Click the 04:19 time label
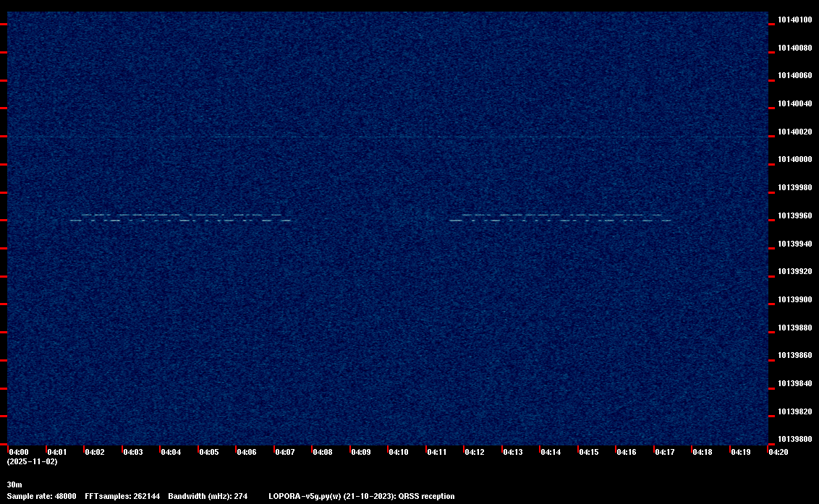 pos(740,452)
